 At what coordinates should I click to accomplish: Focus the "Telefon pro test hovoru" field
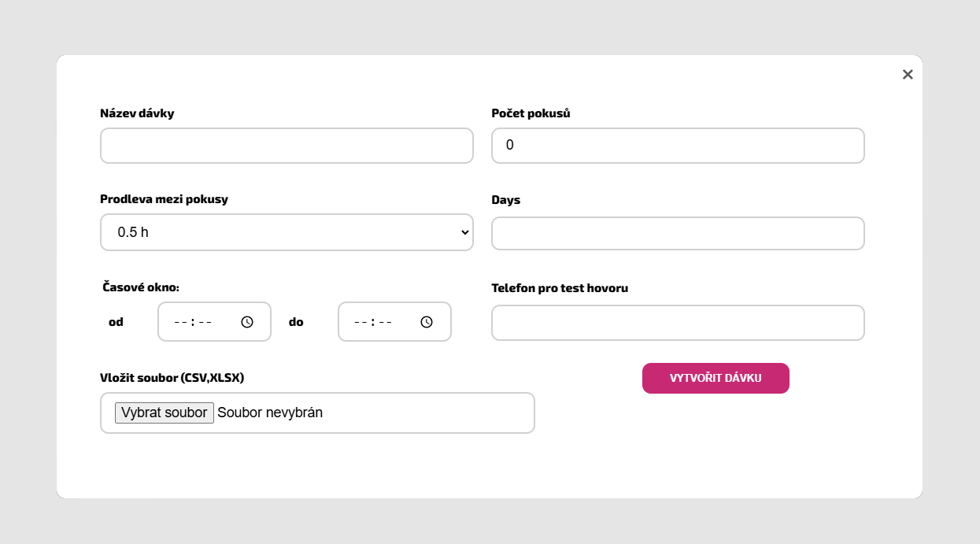click(x=678, y=323)
